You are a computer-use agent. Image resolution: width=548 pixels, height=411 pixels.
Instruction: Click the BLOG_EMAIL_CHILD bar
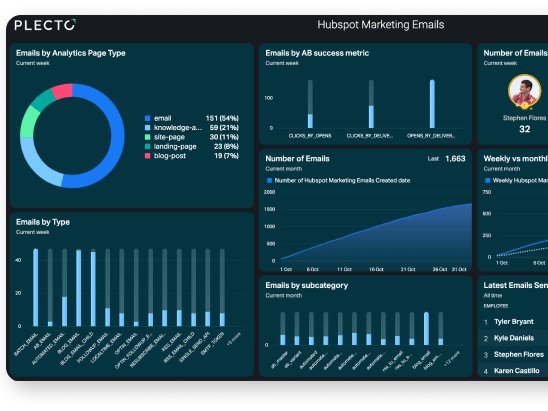click(x=93, y=288)
